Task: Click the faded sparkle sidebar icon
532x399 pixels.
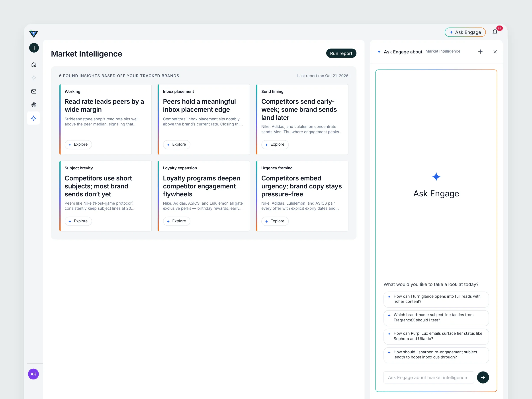Action: pyautogui.click(x=34, y=78)
